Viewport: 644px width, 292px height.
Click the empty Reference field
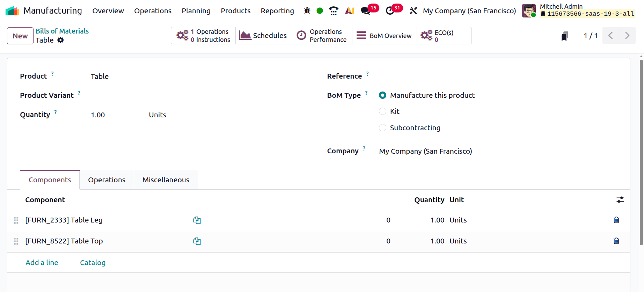coord(498,76)
